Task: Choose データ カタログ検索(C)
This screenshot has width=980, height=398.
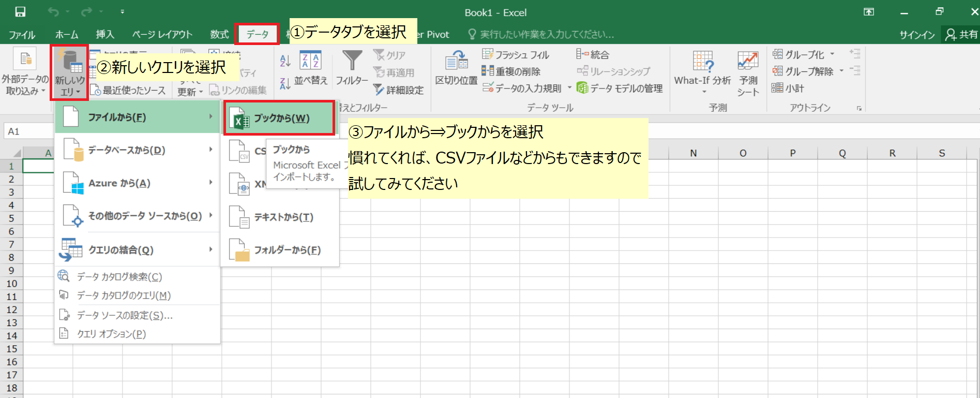Action: point(137,277)
